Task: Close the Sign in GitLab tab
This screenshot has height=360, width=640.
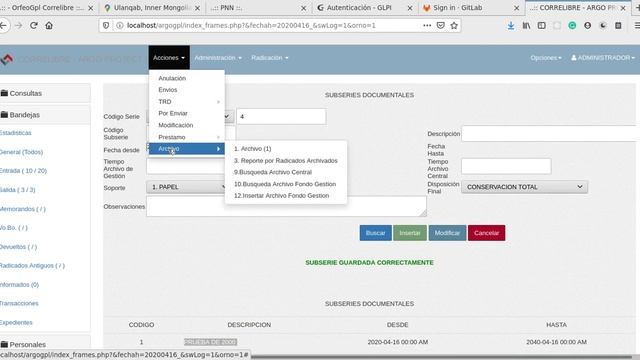Action: tap(516, 8)
